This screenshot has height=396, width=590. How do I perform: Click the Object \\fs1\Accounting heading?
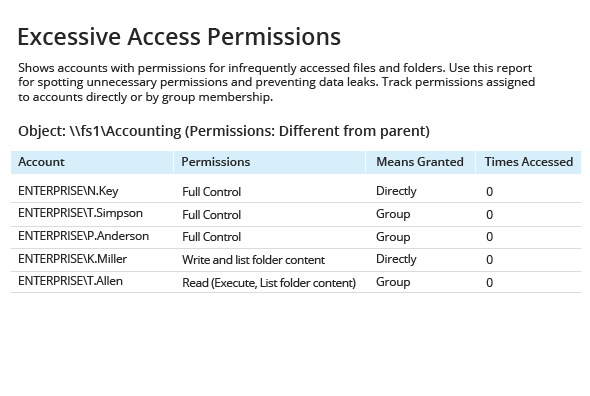tap(224, 131)
